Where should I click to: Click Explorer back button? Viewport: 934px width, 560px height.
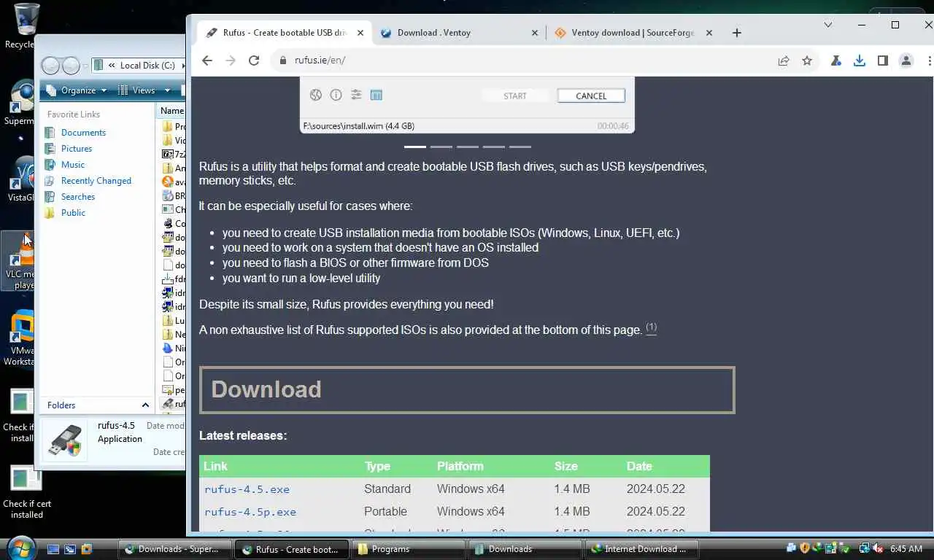(x=50, y=66)
